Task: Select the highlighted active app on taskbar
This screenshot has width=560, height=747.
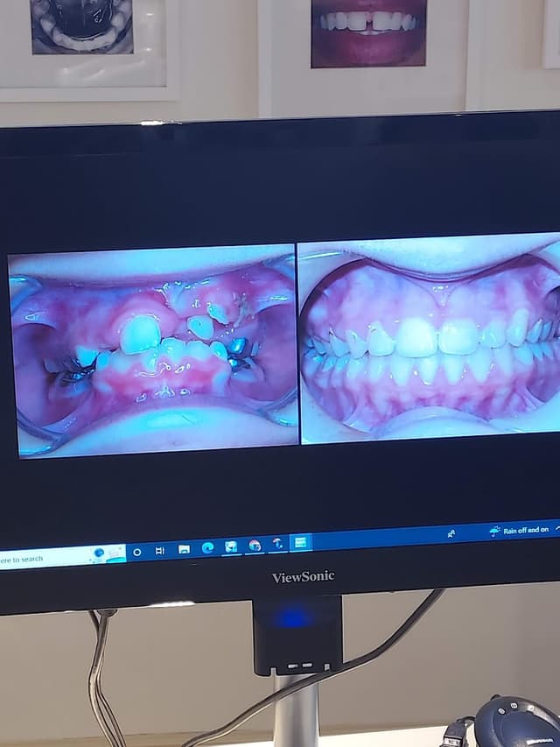Action: pyautogui.click(x=300, y=542)
